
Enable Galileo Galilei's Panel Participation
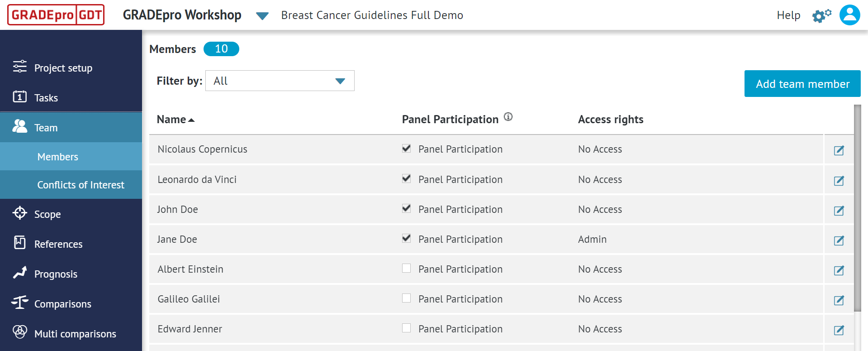tap(406, 298)
